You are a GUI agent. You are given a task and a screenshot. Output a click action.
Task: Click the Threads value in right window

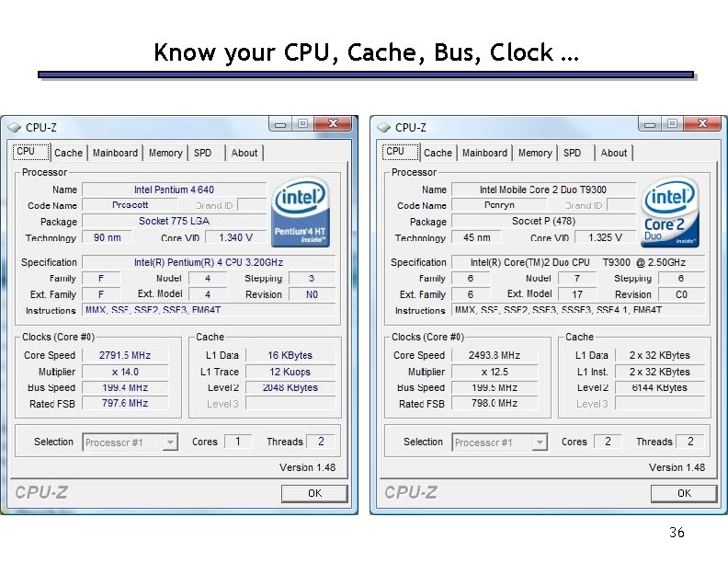tap(690, 442)
